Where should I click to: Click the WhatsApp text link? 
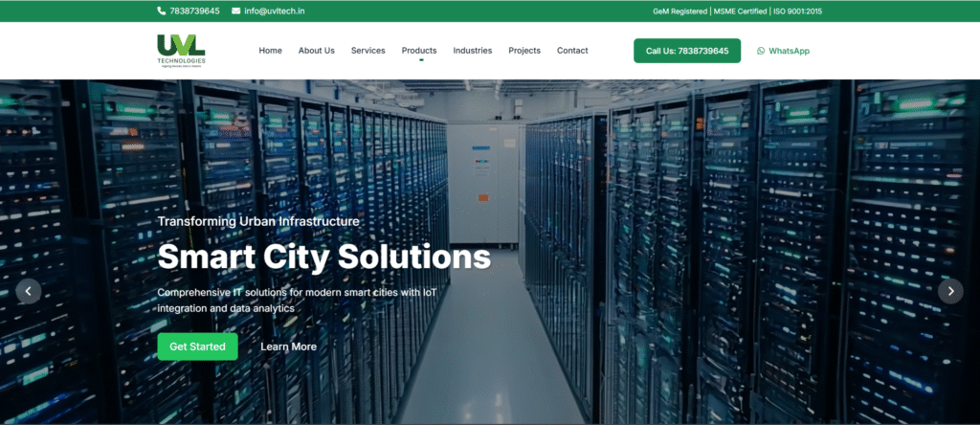(789, 51)
